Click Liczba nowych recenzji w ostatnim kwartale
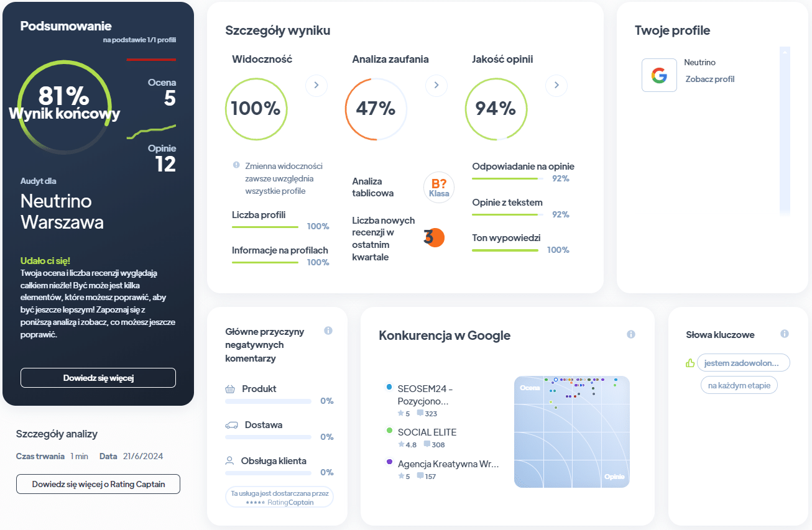 [384, 239]
